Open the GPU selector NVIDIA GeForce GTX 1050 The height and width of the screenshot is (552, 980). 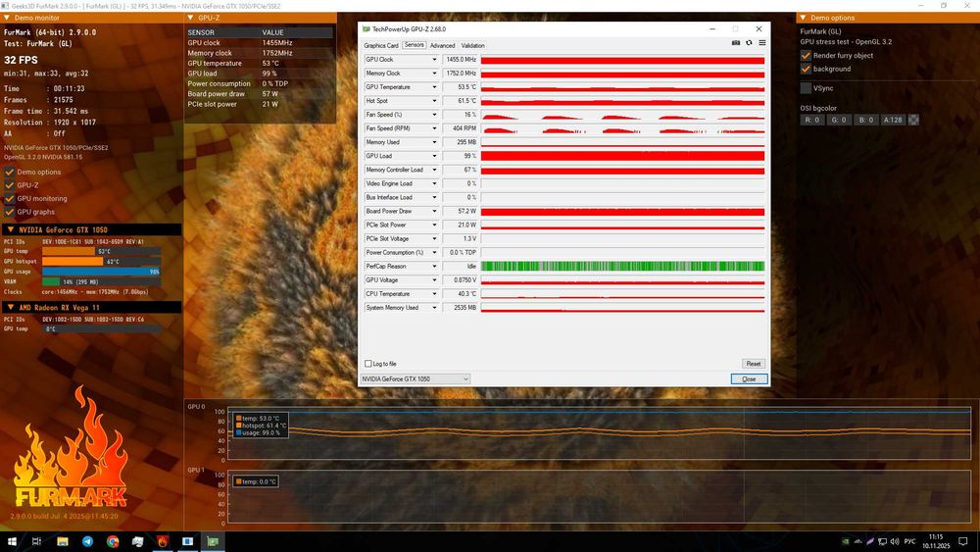coord(415,378)
